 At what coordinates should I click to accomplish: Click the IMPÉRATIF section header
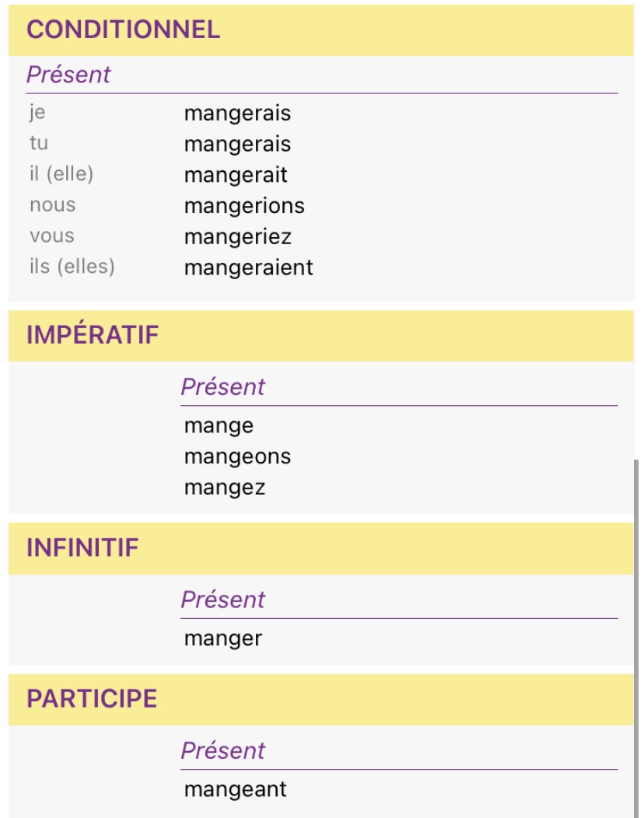93,335
